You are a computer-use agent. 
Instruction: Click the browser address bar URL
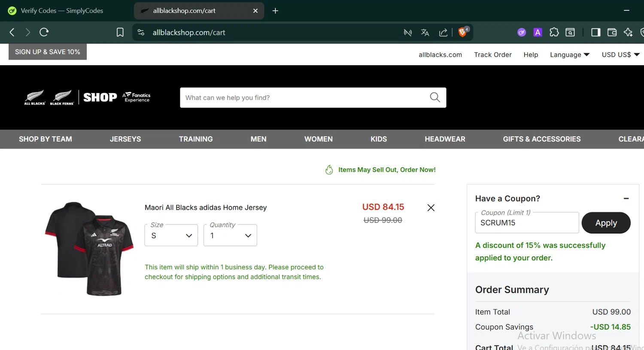189,32
